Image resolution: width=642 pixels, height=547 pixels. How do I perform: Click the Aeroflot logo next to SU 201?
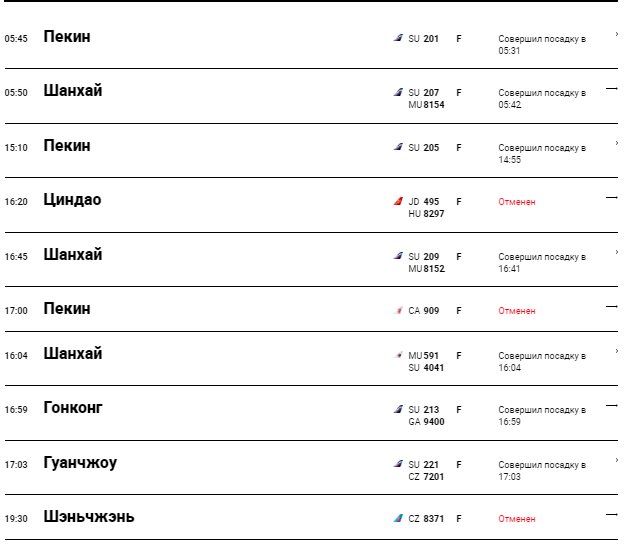[398, 38]
